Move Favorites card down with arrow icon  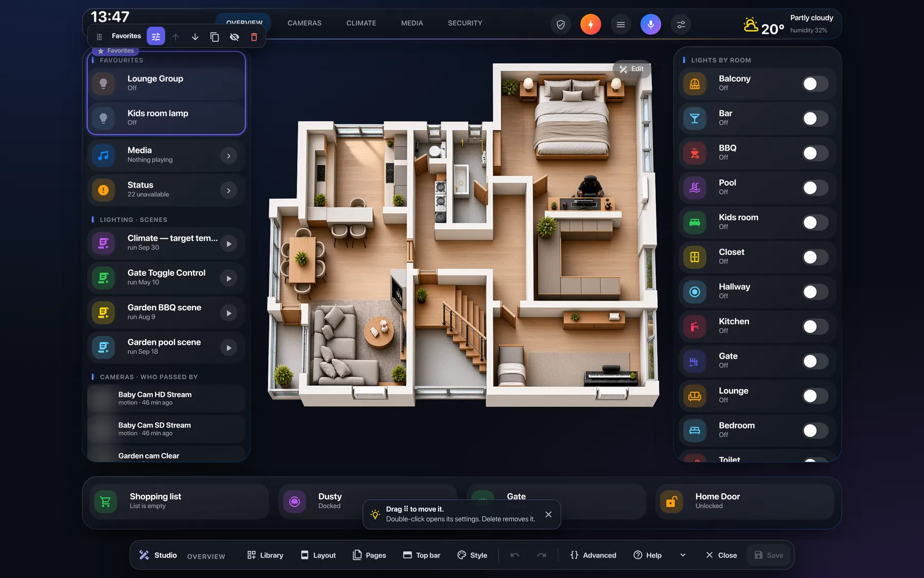click(195, 37)
